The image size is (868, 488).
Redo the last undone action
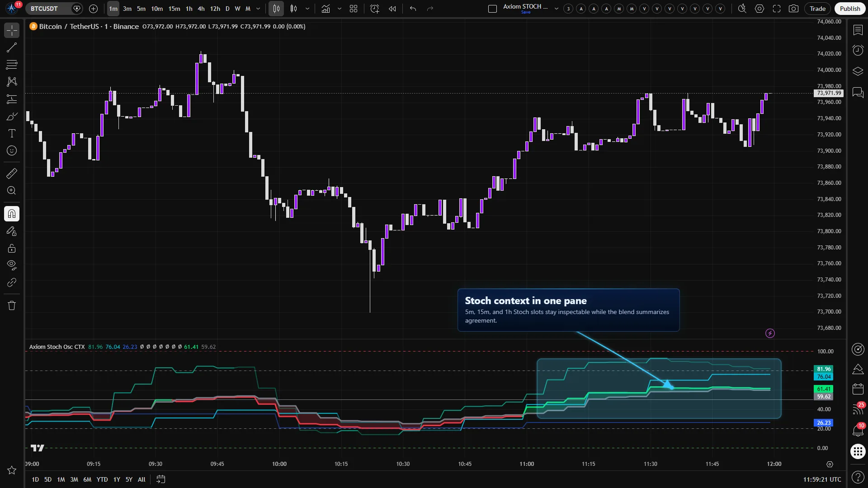click(x=430, y=9)
